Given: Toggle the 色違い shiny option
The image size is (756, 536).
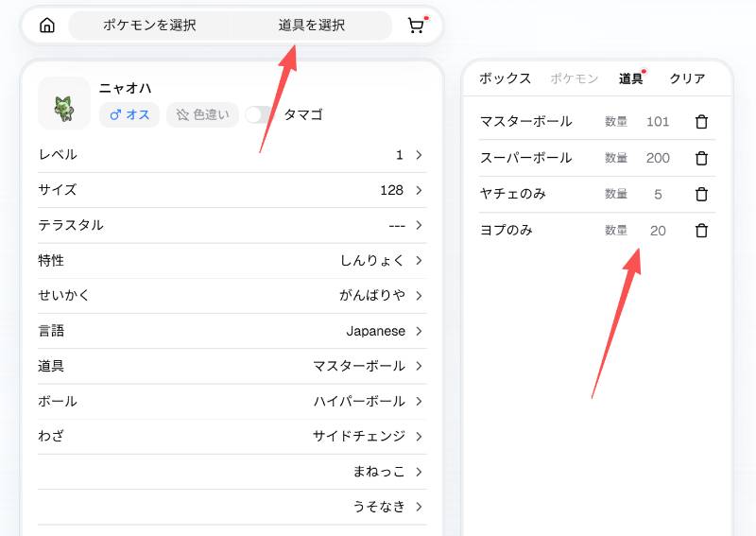Looking at the screenshot, I should [x=202, y=114].
